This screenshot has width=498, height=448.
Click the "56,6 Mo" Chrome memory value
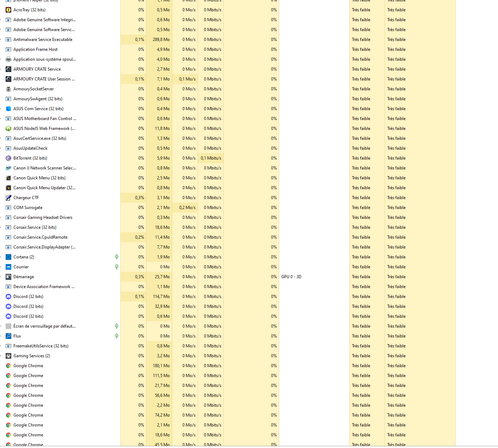[162, 395]
